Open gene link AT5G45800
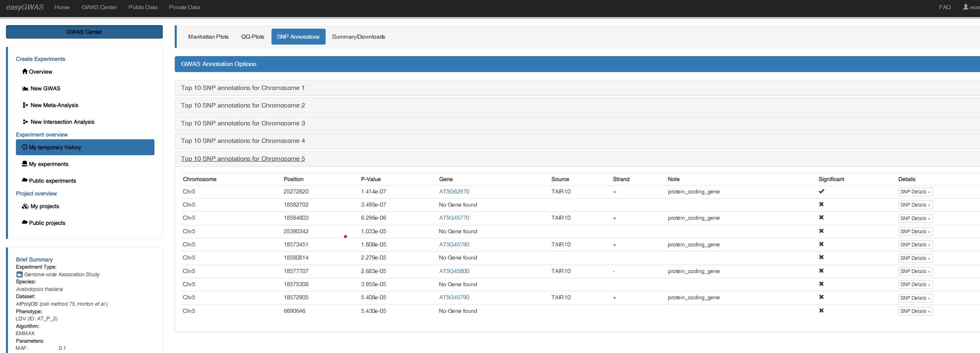This screenshot has width=980, height=353. 454,271
